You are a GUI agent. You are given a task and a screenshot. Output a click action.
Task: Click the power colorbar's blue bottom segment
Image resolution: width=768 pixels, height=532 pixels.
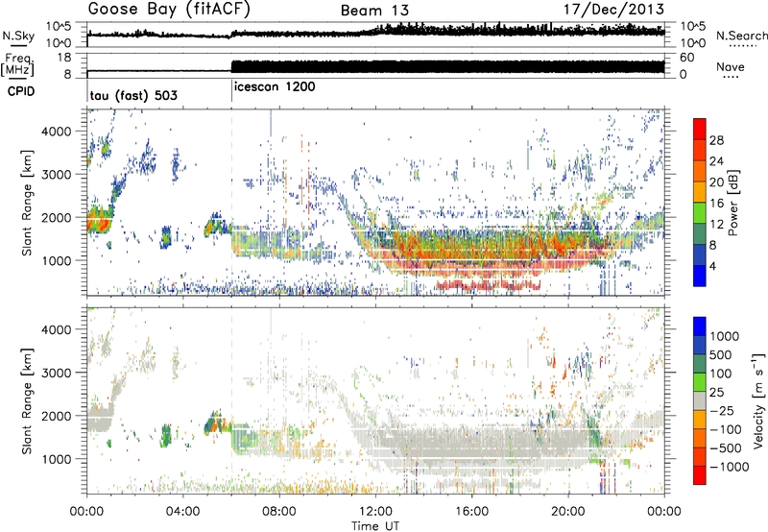700,277
